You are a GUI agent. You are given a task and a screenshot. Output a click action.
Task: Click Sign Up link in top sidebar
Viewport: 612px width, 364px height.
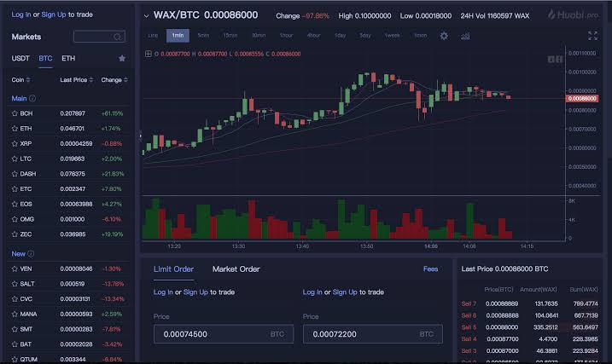pyautogui.click(x=54, y=14)
